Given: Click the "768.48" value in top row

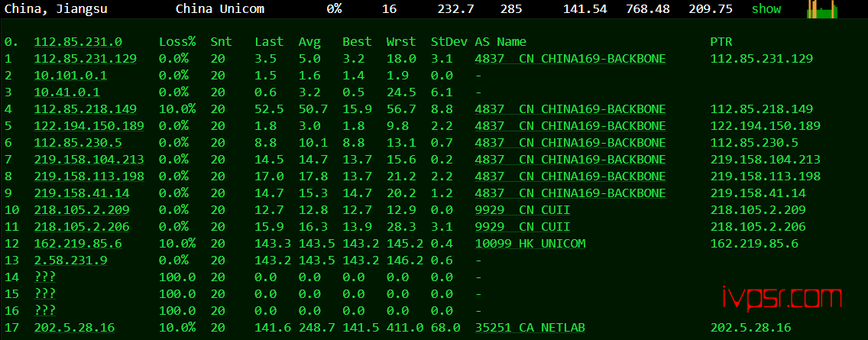Looking at the screenshot, I should click(x=648, y=9).
